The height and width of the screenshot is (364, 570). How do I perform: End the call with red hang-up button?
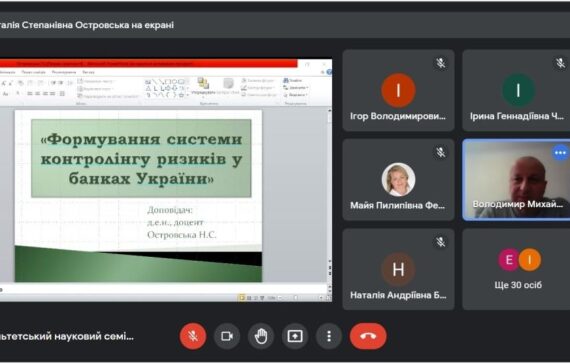(x=368, y=336)
